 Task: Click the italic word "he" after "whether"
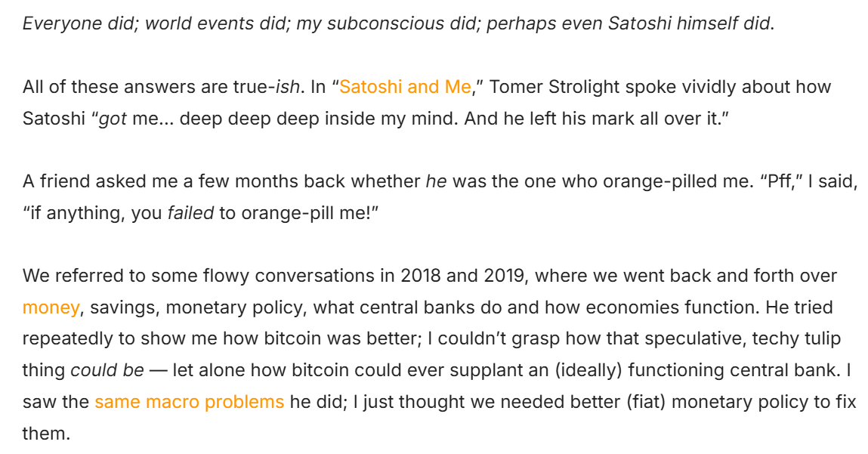(436, 181)
